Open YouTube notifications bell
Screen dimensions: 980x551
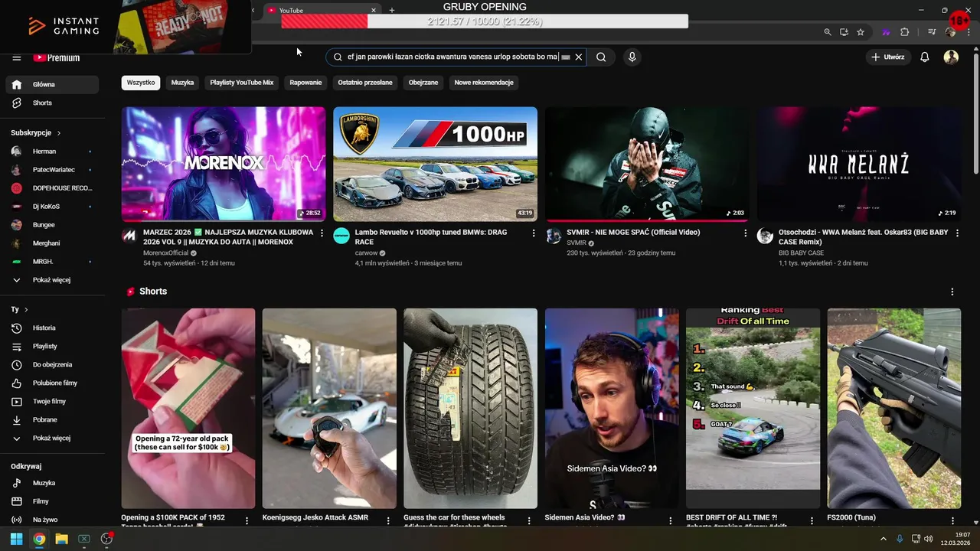pyautogui.click(x=924, y=57)
